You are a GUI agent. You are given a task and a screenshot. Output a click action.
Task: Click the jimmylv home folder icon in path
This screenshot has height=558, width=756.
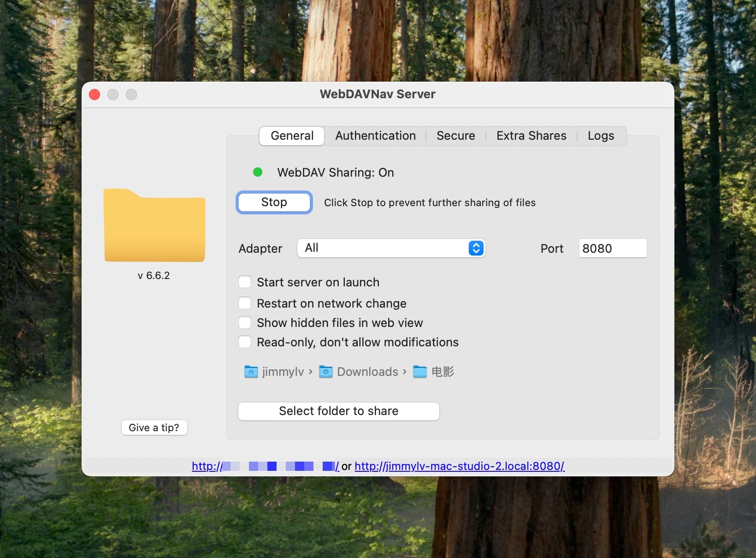click(x=251, y=372)
